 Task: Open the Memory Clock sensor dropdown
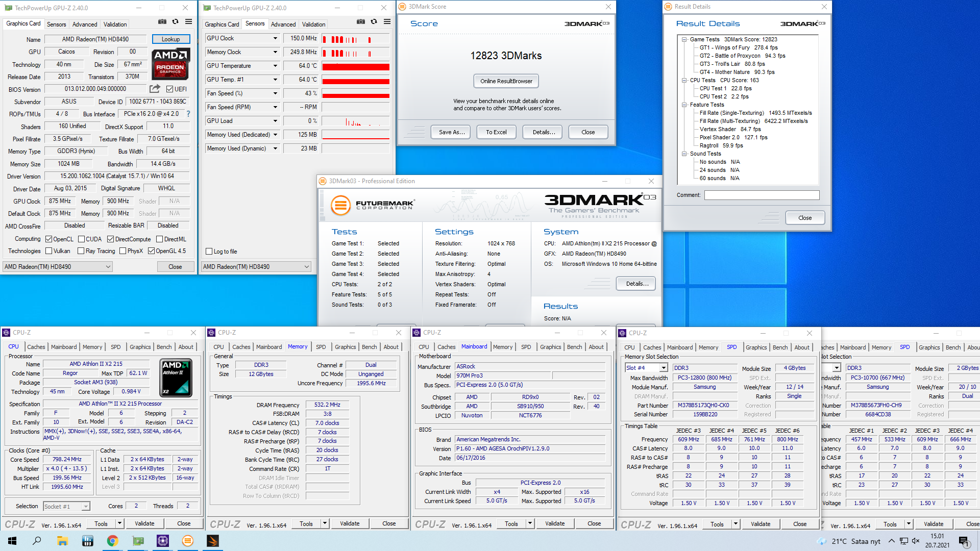pyautogui.click(x=275, y=52)
